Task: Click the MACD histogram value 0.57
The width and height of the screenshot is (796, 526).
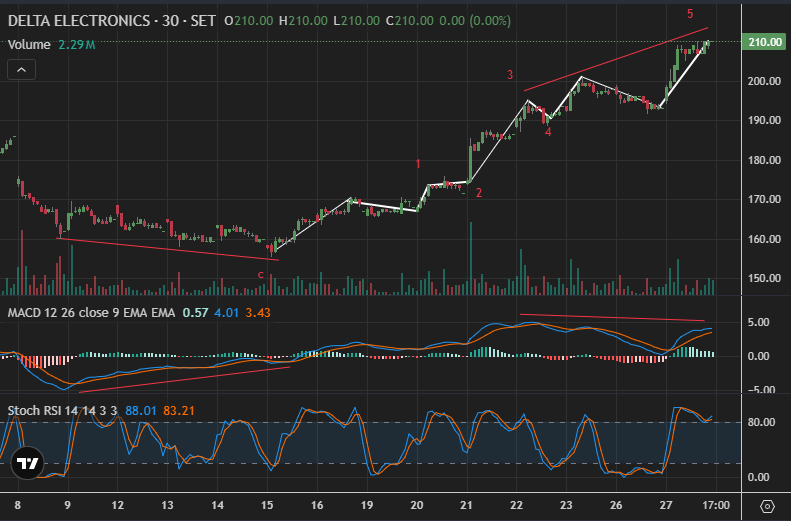Action: coord(197,315)
